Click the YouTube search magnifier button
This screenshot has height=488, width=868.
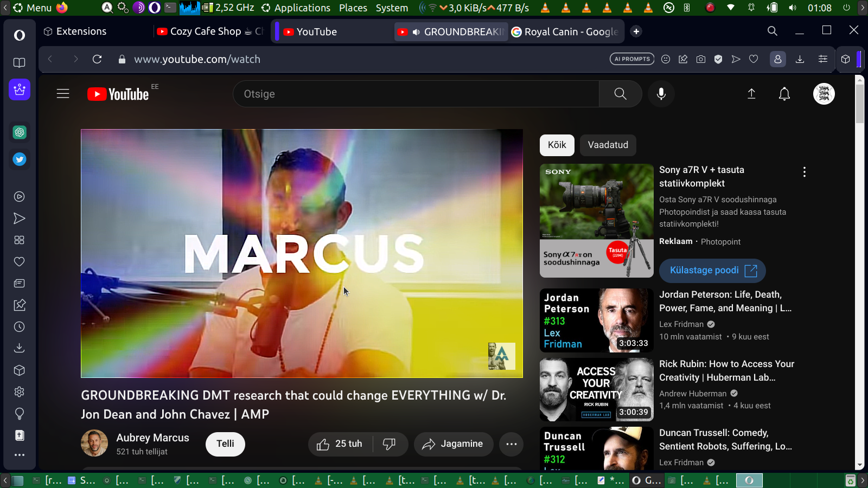(621, 94)
